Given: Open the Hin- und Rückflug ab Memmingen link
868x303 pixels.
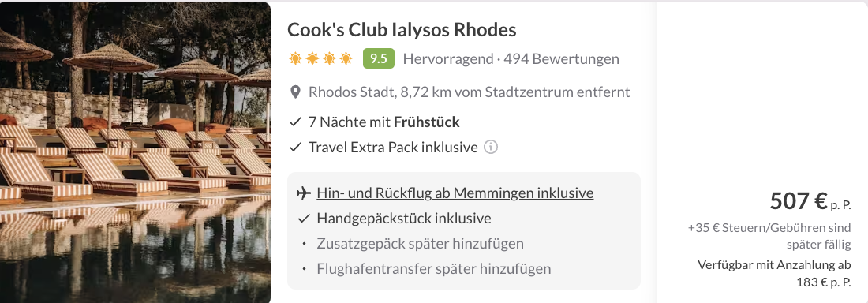Looking at the screenshot, I should pos(455,193).
